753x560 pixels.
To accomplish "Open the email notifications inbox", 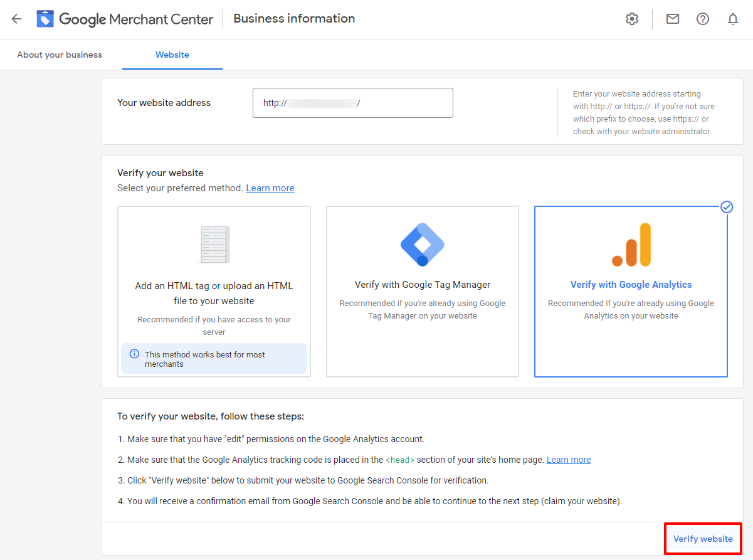I will coord(672,19).
